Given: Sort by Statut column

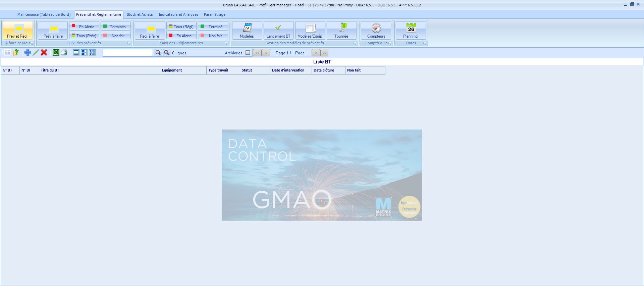Looking at the screenshot, I should pos(255,70).
